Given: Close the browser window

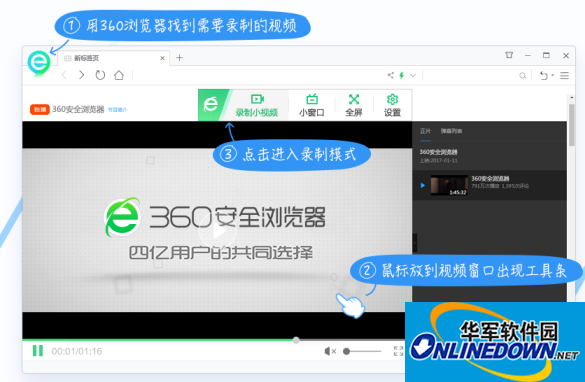Looking at the screenshot, I should click(566, 56).
